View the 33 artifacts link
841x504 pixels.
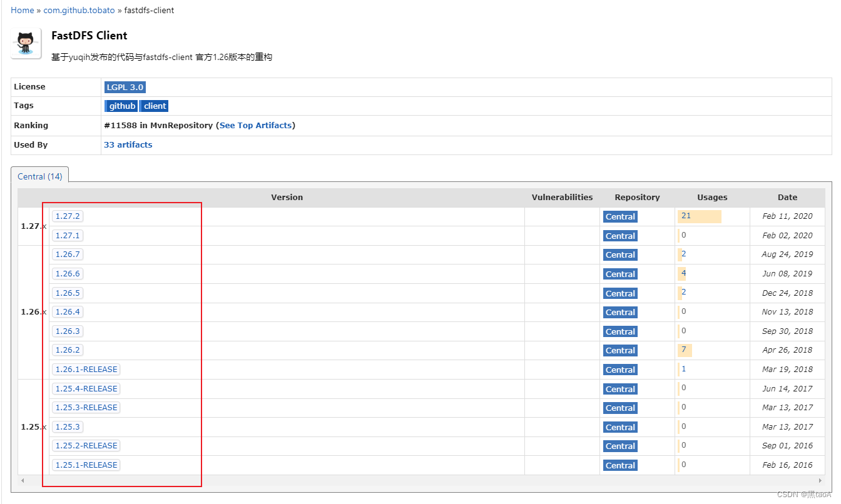point(128,144)
